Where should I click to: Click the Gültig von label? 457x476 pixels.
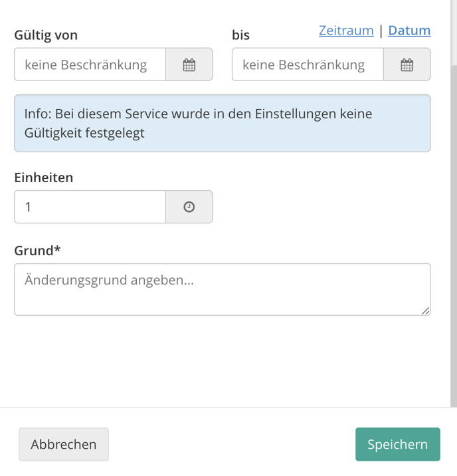[46, 35]
